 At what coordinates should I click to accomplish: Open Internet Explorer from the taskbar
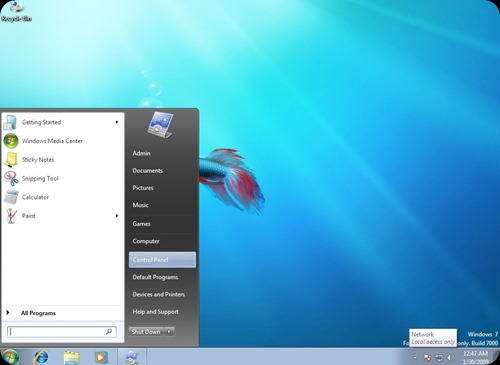(41, 357)
